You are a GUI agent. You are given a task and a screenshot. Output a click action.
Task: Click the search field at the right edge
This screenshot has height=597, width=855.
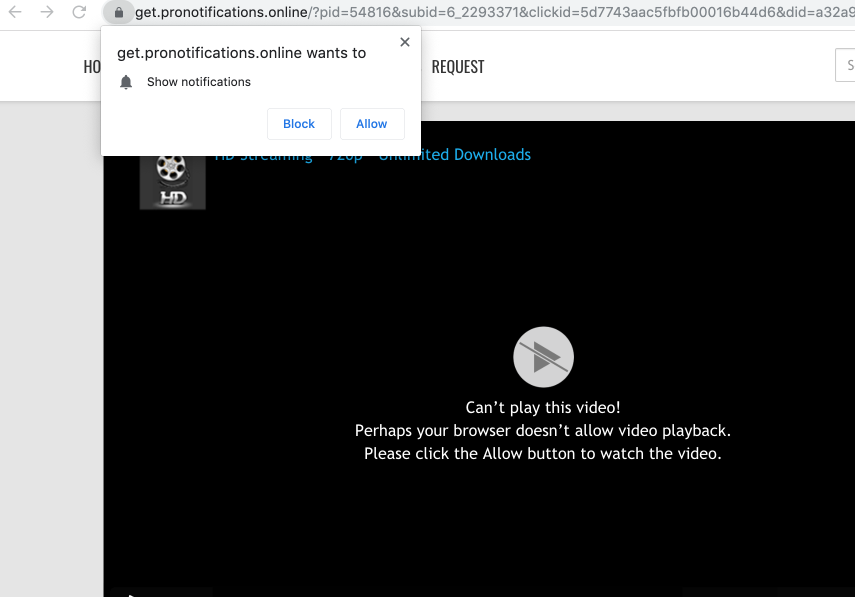[x=845, y=66]
